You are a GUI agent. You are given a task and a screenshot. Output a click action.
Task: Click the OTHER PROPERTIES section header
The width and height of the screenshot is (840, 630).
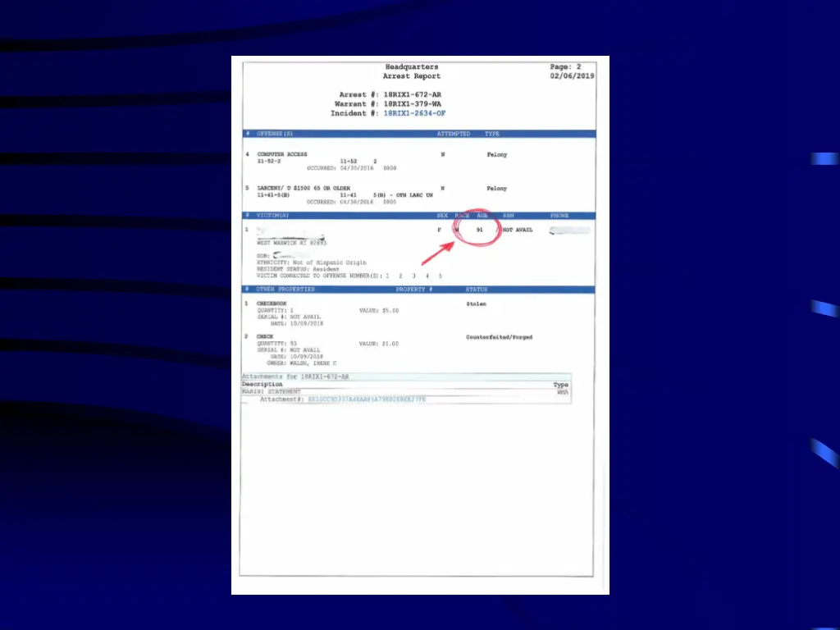pos(285,290)
